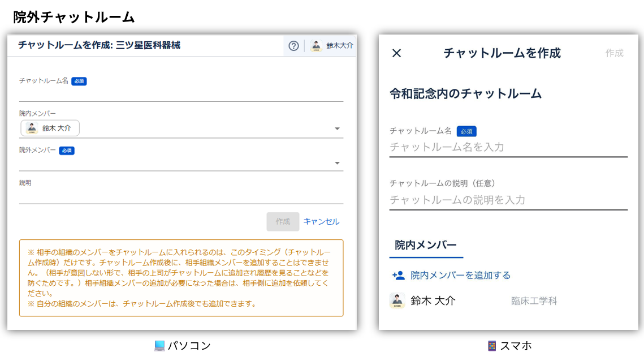Image resolution: width=644 pixels, height=361 pixels.
Task: Click the help question mark icon
Action: pos(293,46)
